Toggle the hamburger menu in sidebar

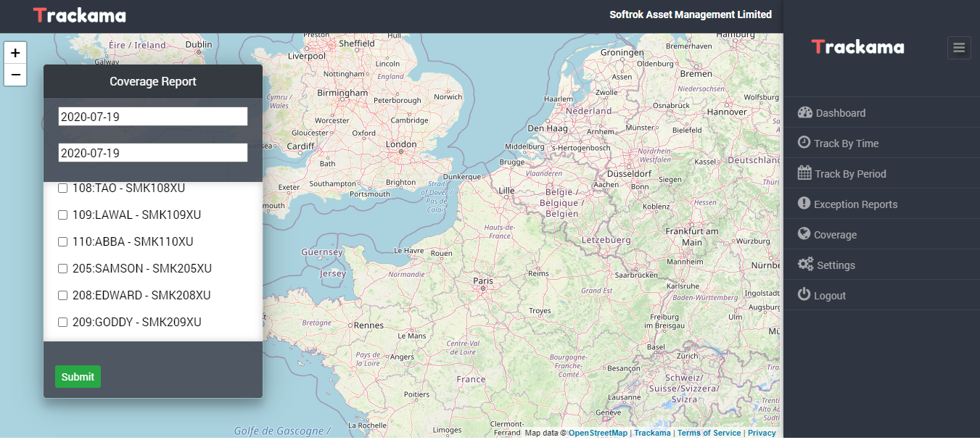(x=959, y=48)
